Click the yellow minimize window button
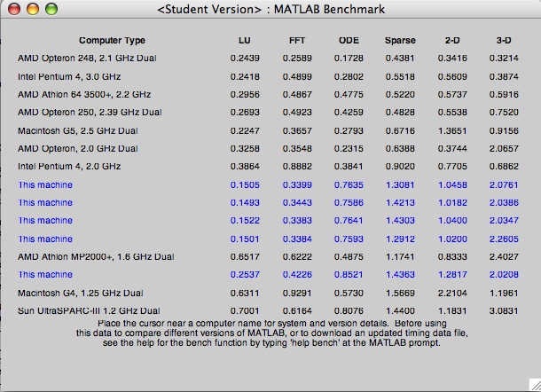 click(33, 9)
